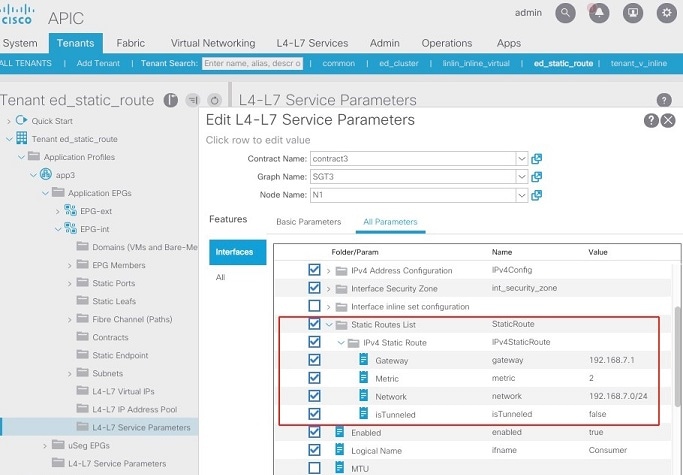Close the Edit L4-L7 Service Parameters dialog

[668, 120]
